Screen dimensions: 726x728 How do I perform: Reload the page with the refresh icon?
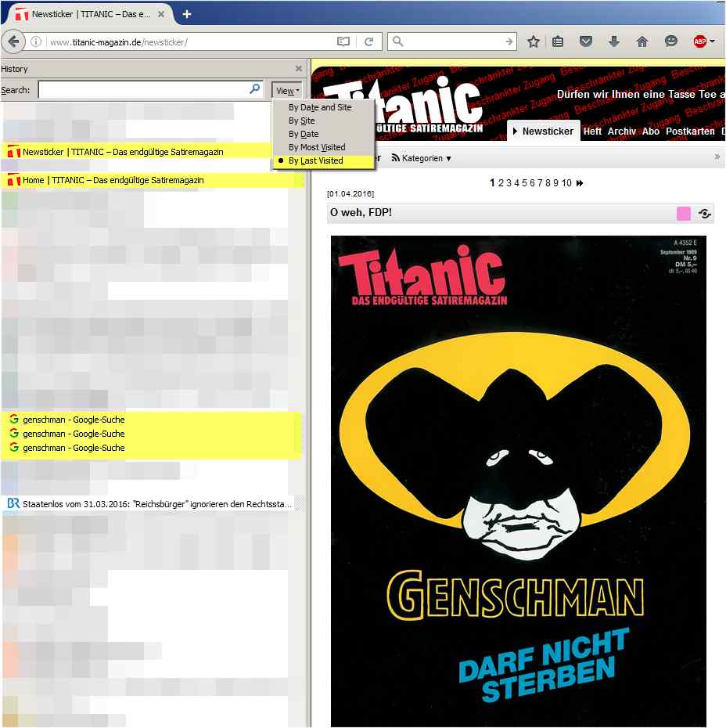point(368,41)
